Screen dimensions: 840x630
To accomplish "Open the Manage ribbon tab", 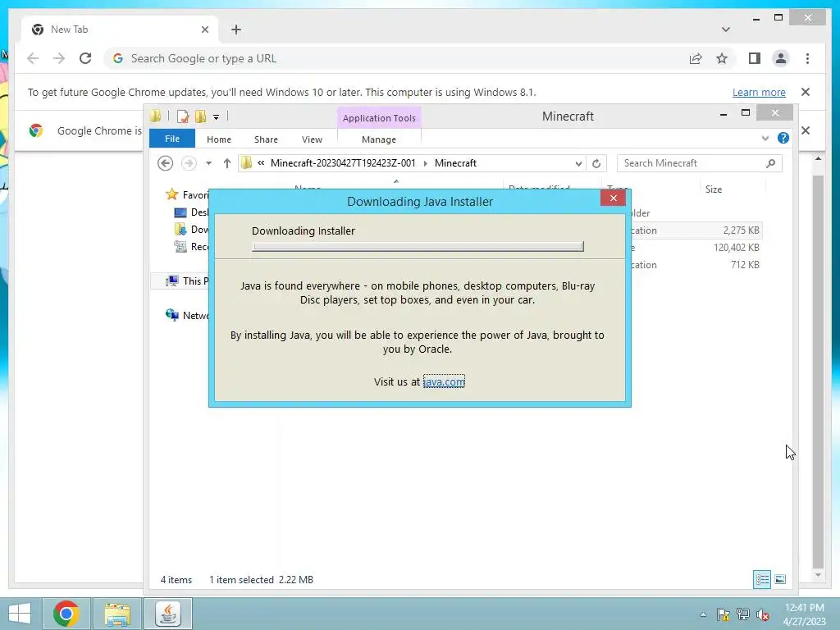I will (x=379, y=139).
